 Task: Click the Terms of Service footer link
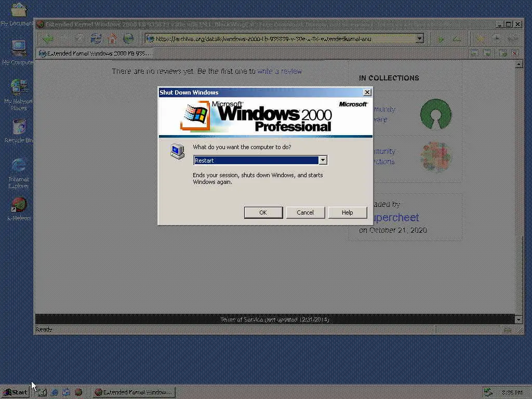[275, 320]
